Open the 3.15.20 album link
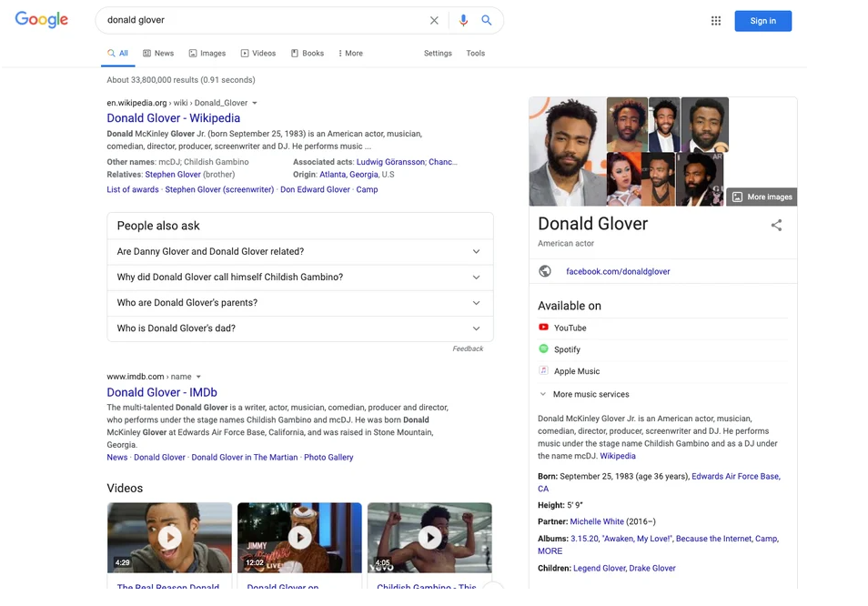Image resolution: width=868 pixels, height=606 pixels. (x=584, y=539)
